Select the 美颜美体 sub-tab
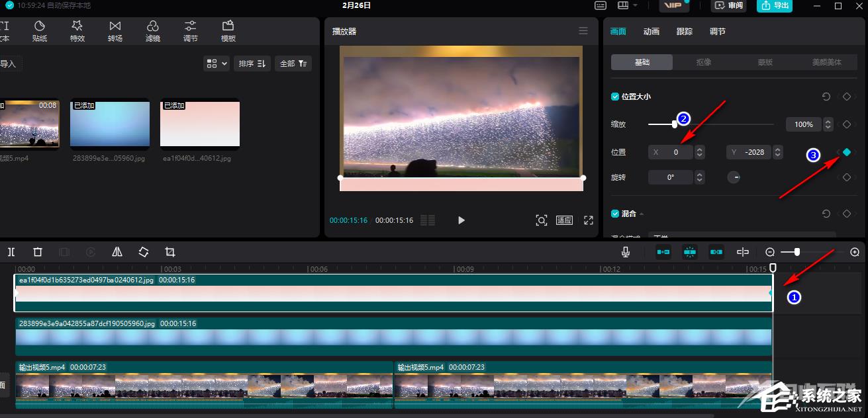 pyautogui.click(x=827, y=62)
